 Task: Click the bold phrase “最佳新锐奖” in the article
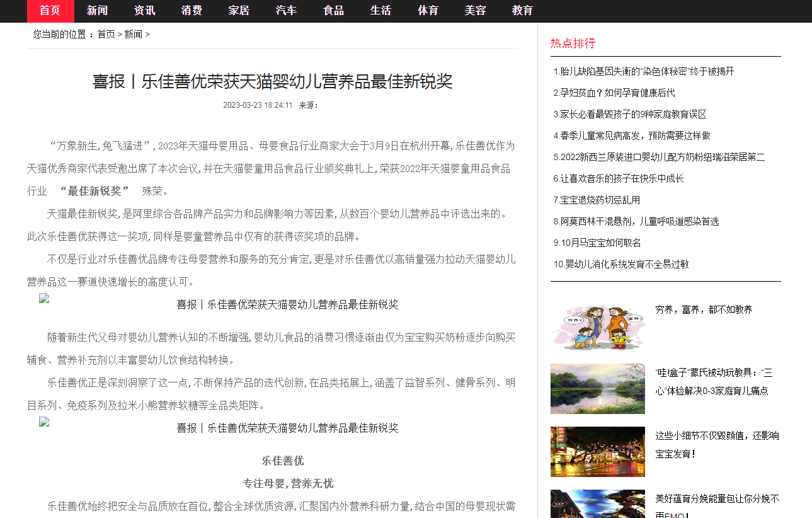click(x=94, y=191)
